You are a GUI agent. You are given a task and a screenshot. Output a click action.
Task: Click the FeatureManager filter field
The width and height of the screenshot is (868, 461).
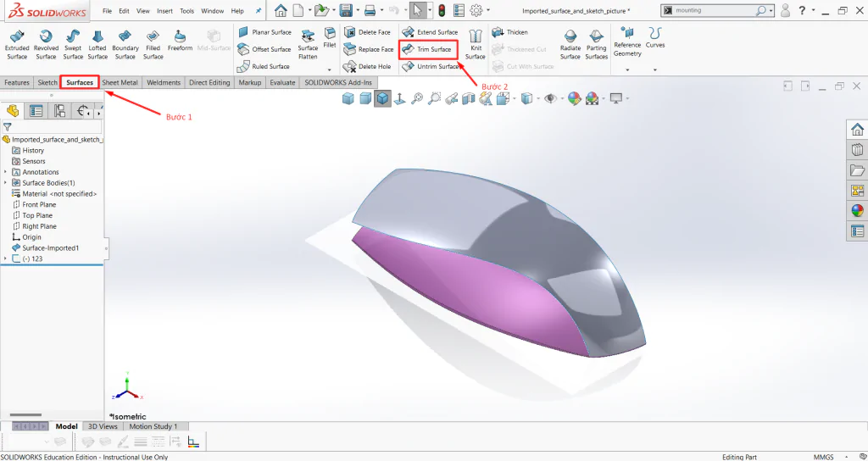click(53, 127)
